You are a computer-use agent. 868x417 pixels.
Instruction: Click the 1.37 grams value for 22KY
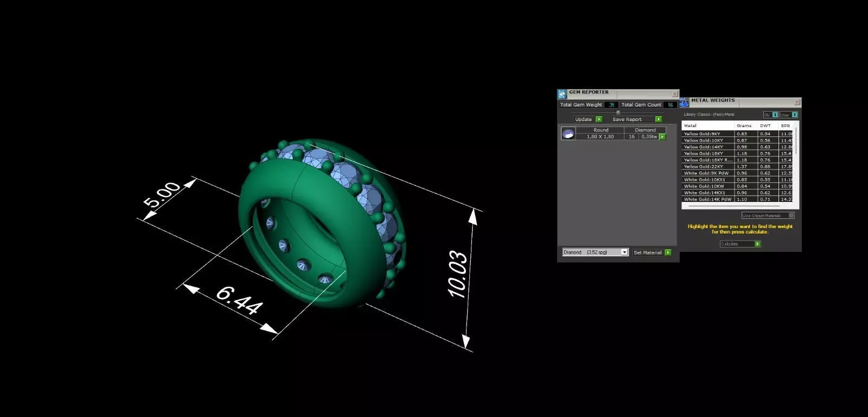point(742,166)
